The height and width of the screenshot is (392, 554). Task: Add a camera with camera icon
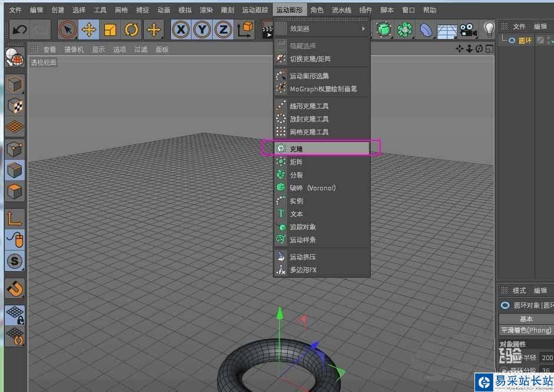[x=468, y=29]
